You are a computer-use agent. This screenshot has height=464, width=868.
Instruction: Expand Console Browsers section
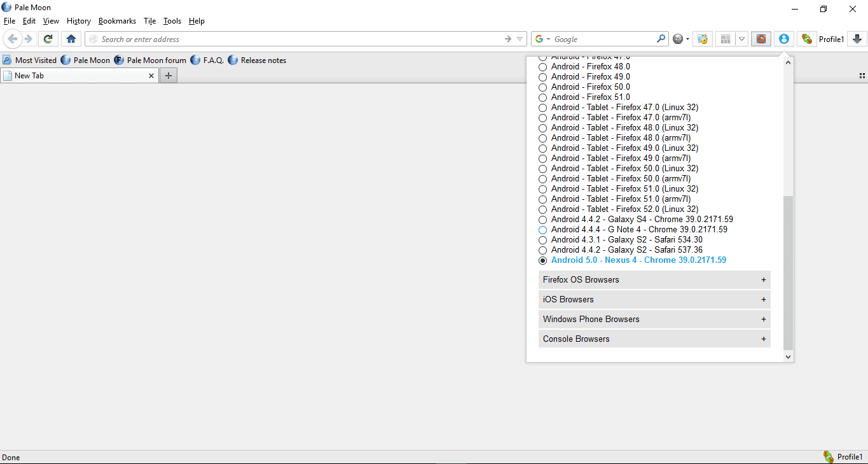654,339
